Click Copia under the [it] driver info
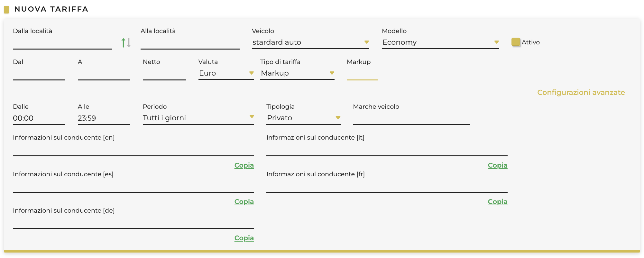 tap(497, 165)
